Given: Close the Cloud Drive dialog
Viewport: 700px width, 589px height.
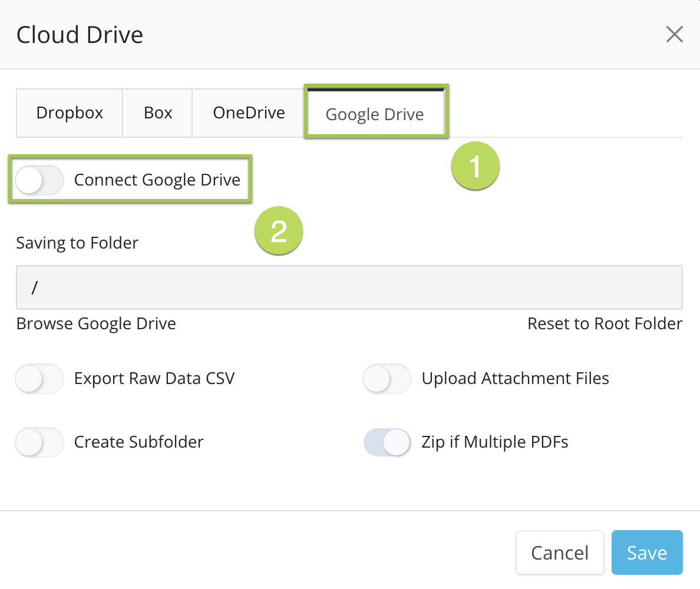Looking at the screenshot, I should coord(674,35).
